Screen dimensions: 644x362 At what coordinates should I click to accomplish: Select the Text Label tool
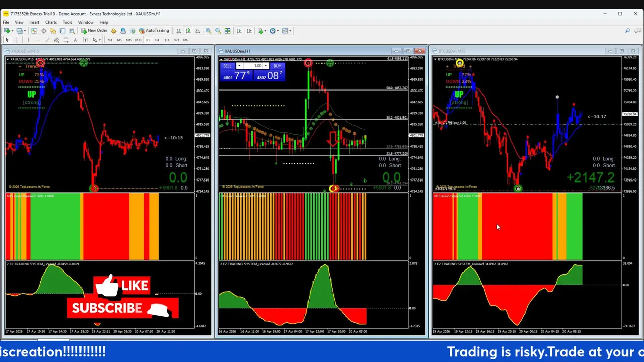[85, 40]
